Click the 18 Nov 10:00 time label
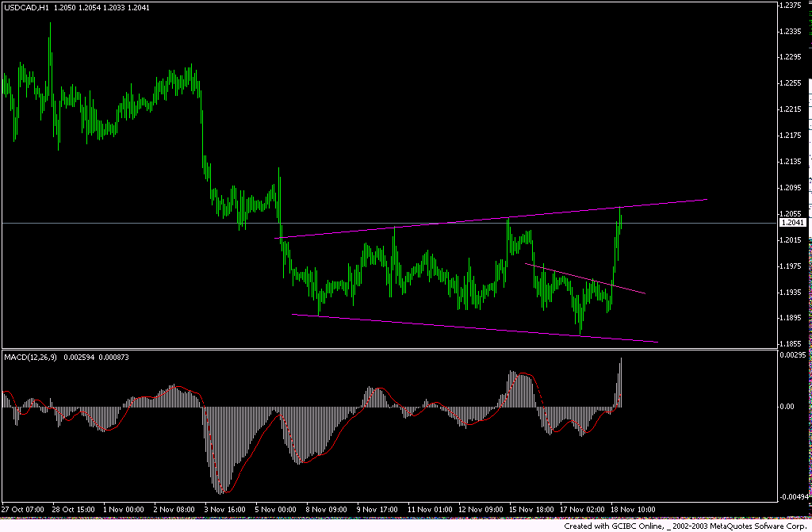The image size is (812, 532). 633,510
